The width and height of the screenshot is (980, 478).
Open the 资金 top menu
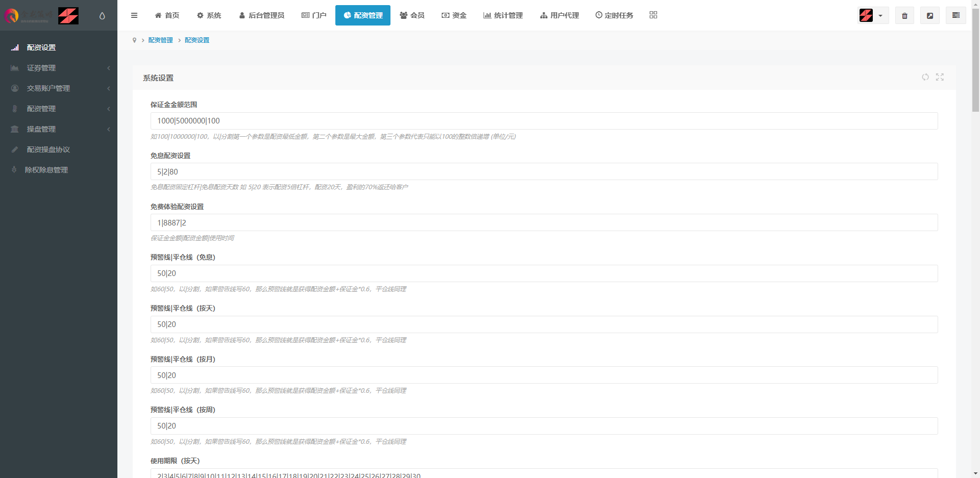[x=454, y=15]
